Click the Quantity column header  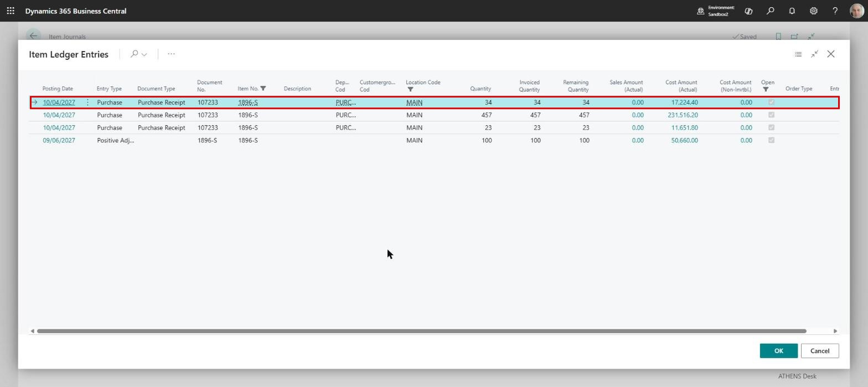(480, 89)
